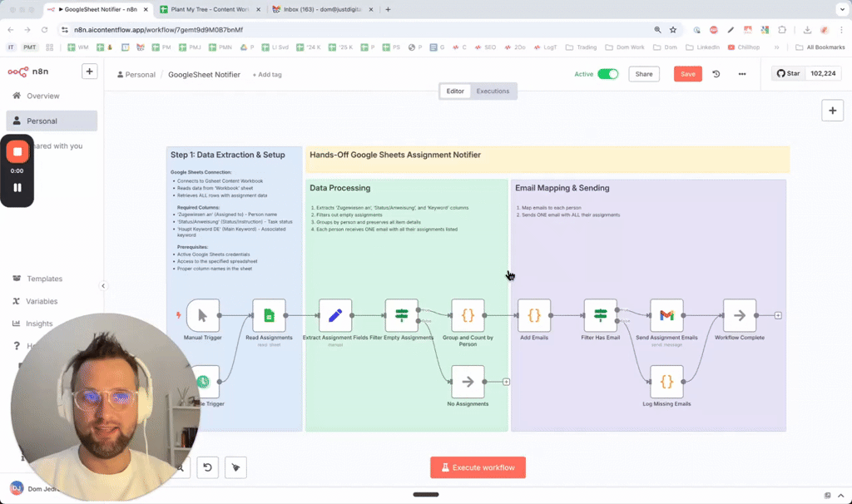The image size is (852, 504).
Task: Stop the screen recording
Action: coord(17,152)
